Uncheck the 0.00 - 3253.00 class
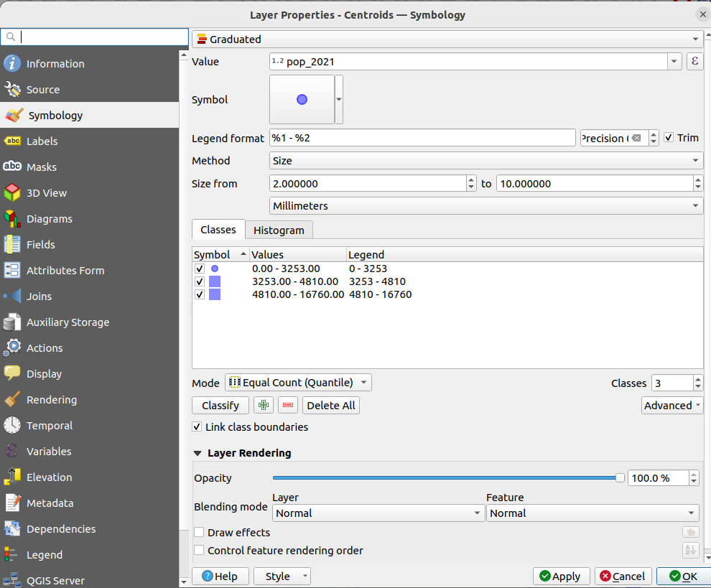The width and height of the screenshot is (711, 588). pyautogui.click(x=200, y=269)
